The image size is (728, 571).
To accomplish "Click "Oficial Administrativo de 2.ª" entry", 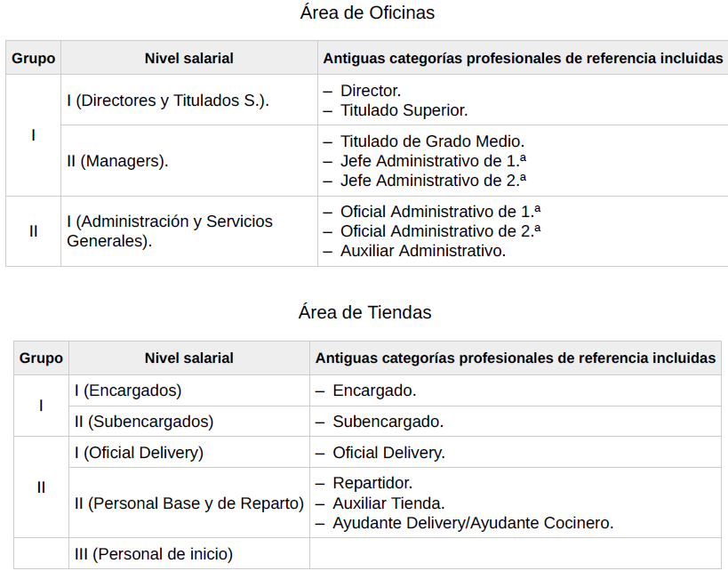I will pyautogui.click(x=440, y=231).
